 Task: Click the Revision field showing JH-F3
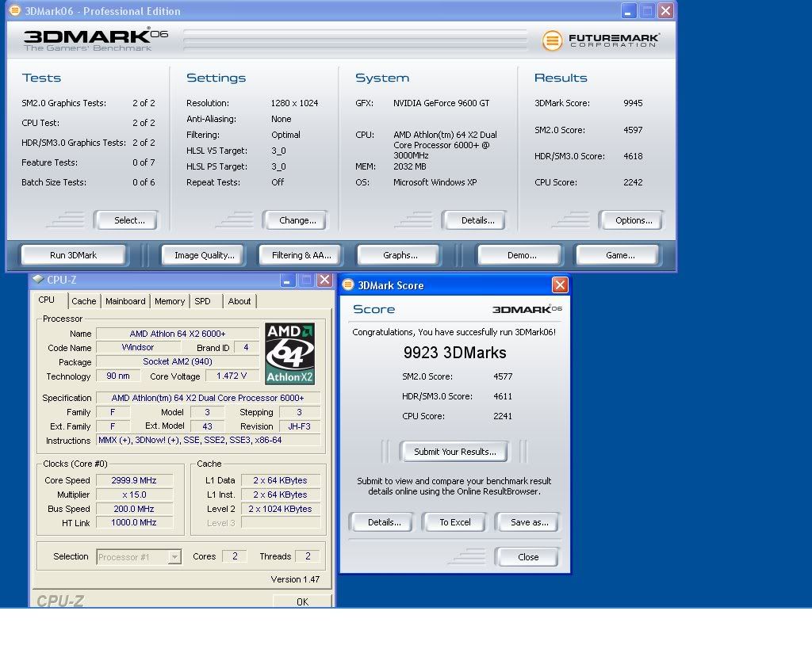coord(299,426)
